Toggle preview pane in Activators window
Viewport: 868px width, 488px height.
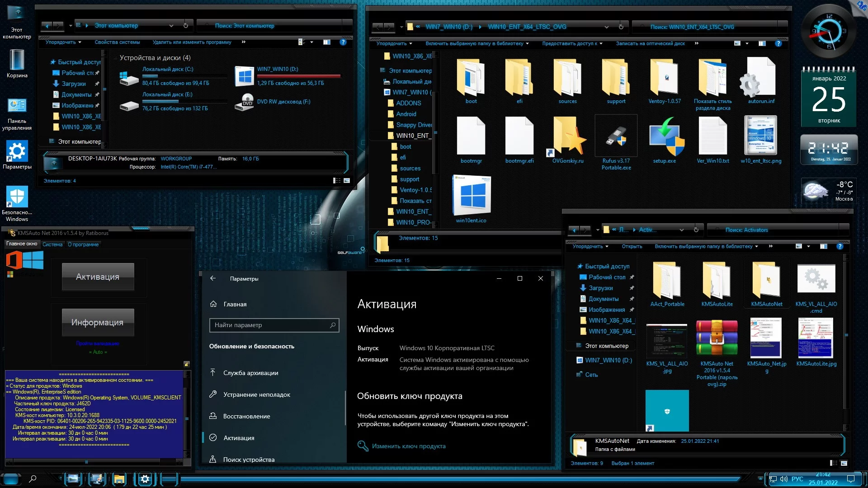click(x=823, y=246)
